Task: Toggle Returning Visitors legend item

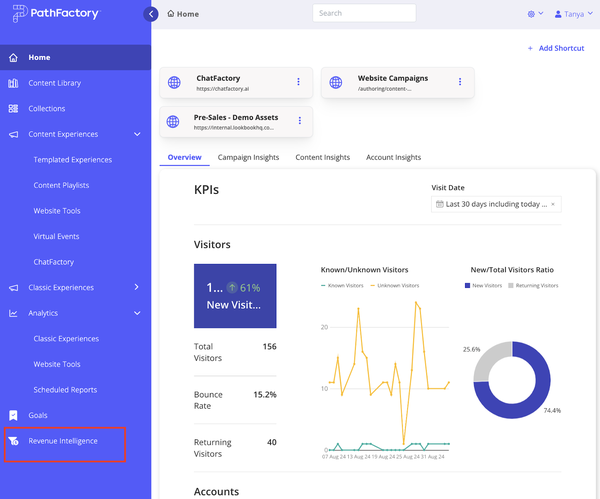Action: tap(533, 285)
